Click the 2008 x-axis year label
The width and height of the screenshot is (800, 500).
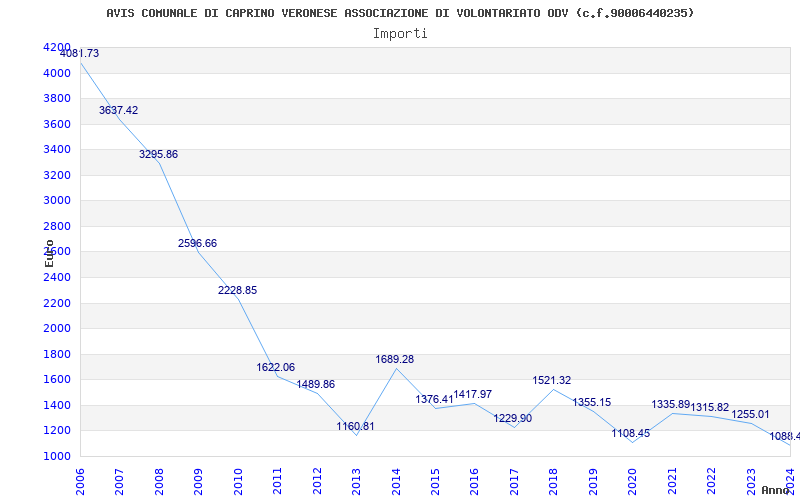click(159, 482)
